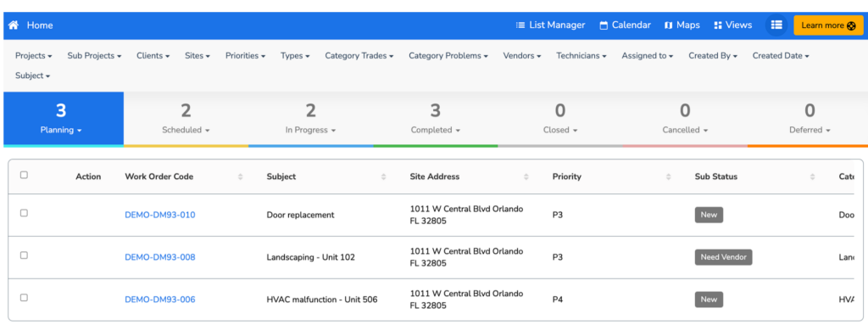Click the Need Vendor sub status badge
868x331 pixels.
click(x=724, y=257)
